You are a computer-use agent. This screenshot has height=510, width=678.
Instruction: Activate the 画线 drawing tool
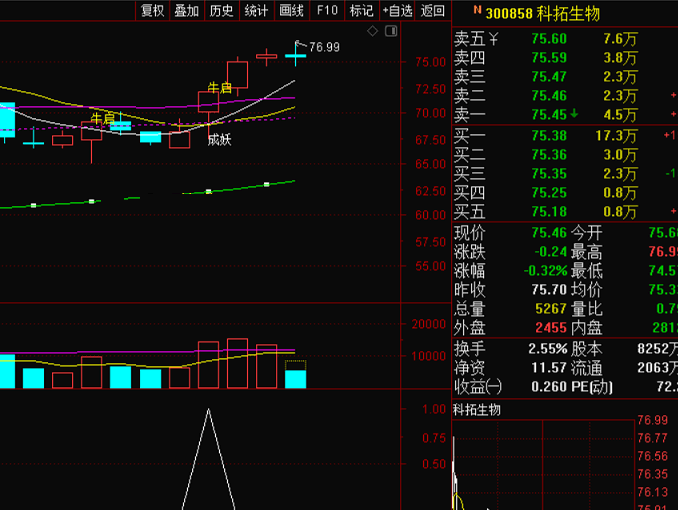291,10
